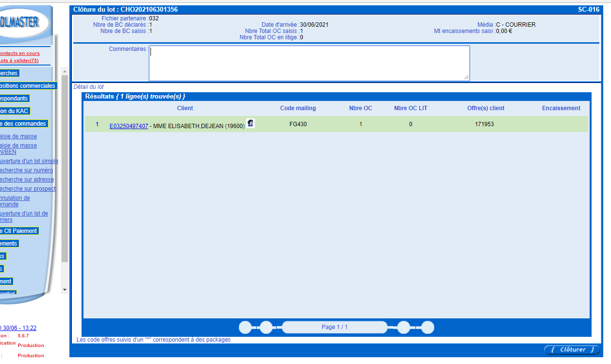The width and height of the screenshot is (611, 364).
Task: Go to first page pagination circle
Action: tap(246, 328)
